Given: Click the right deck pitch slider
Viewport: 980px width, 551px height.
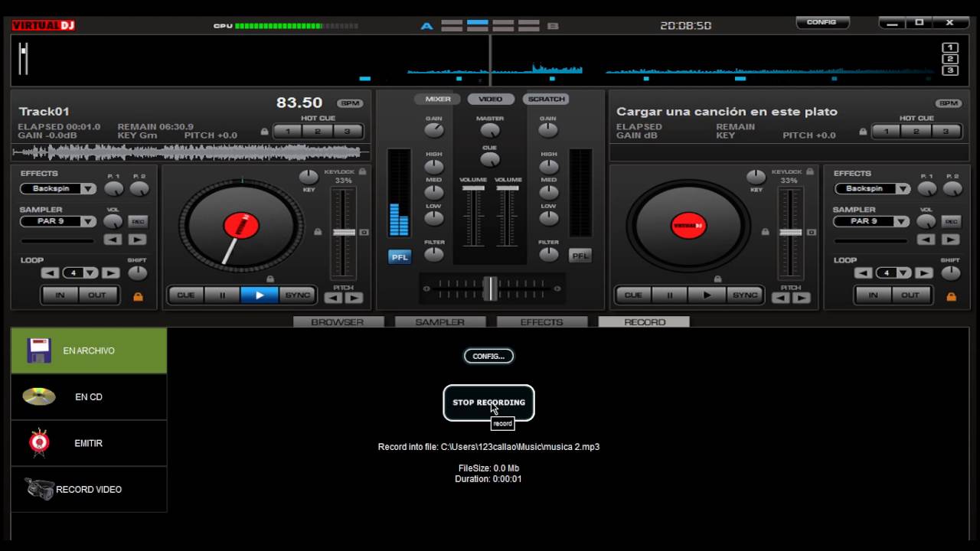Looking at the screenshot, I should pyautogui.click(x=791, y=232).
